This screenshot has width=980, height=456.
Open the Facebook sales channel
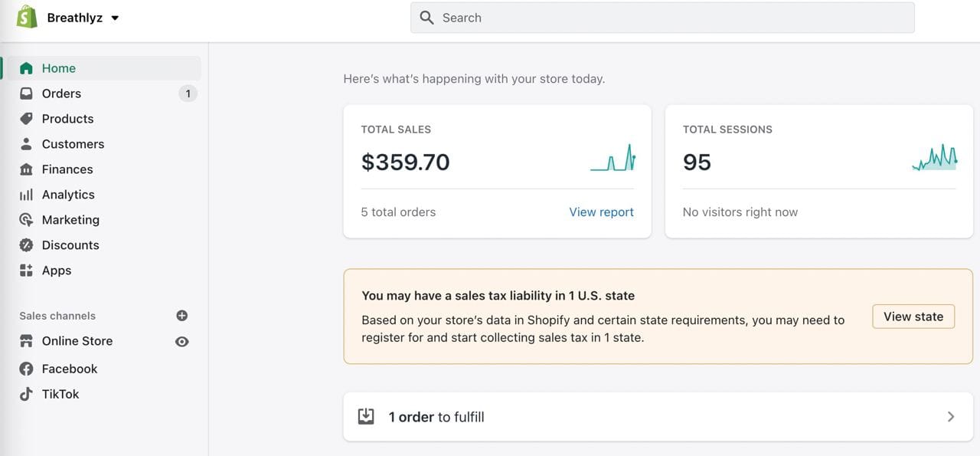69,369
